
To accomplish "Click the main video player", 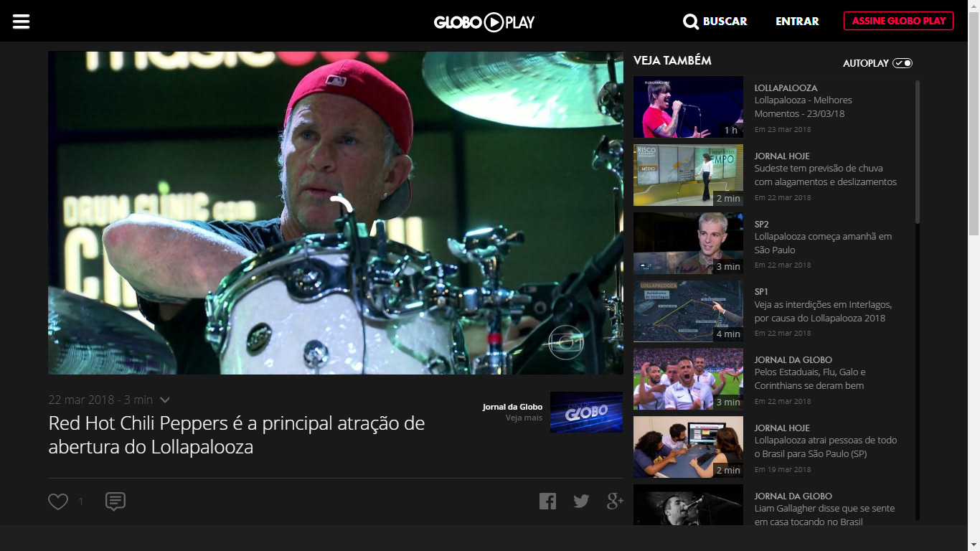I will (x=336, y=213).
